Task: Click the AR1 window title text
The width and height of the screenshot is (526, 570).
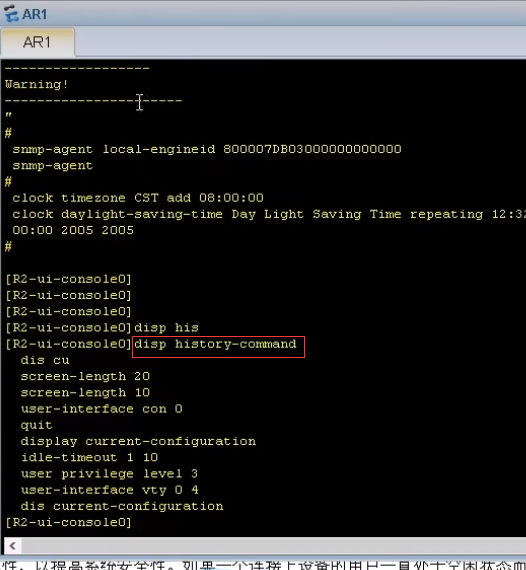Action: (x=35, y=14)
